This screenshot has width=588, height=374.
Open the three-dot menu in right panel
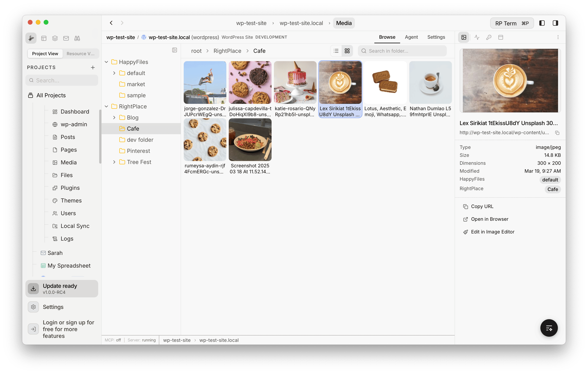tap(558, 37)
